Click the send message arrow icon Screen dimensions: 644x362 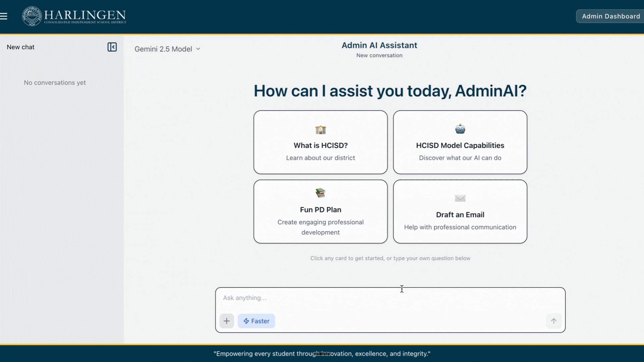[553, 321]
